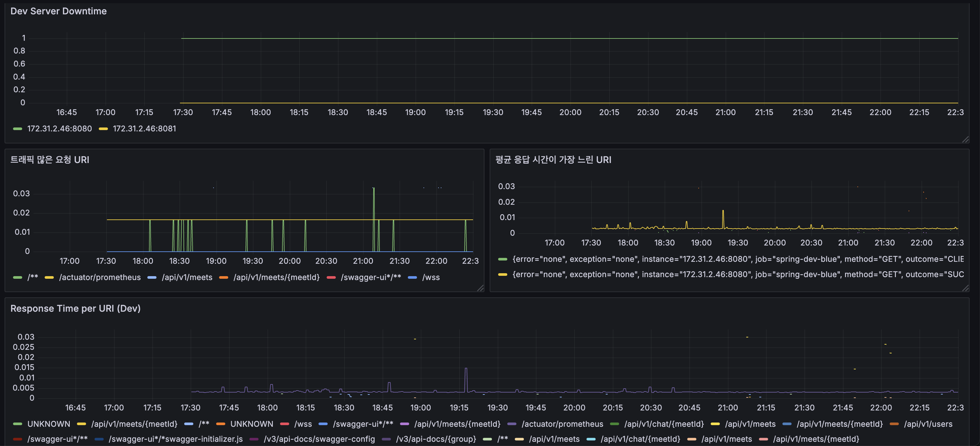Select /api/v1/meets/{meetId} in traffic panel legend
The image size is (980, 446).
[x=276, y=277]
